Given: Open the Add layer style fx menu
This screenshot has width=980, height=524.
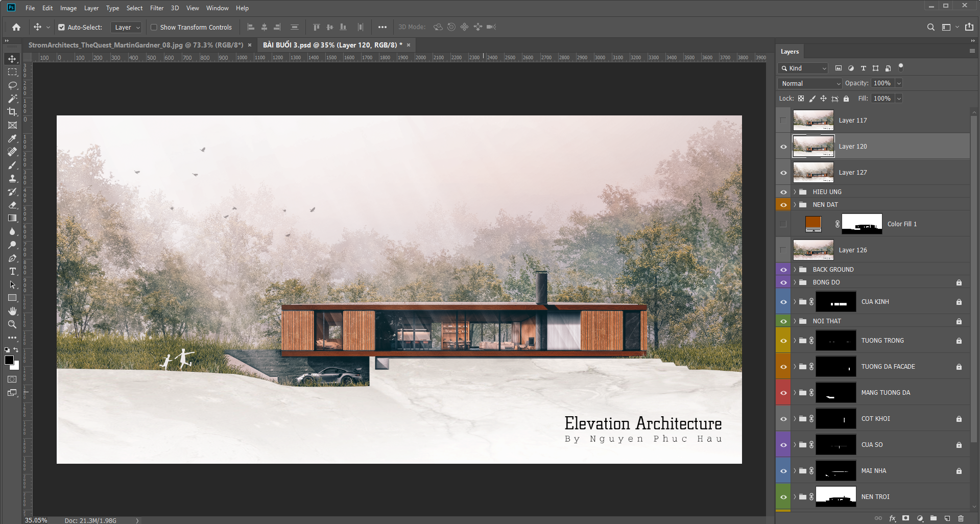Looking at the screenshot, I should [x=893, y=518].
